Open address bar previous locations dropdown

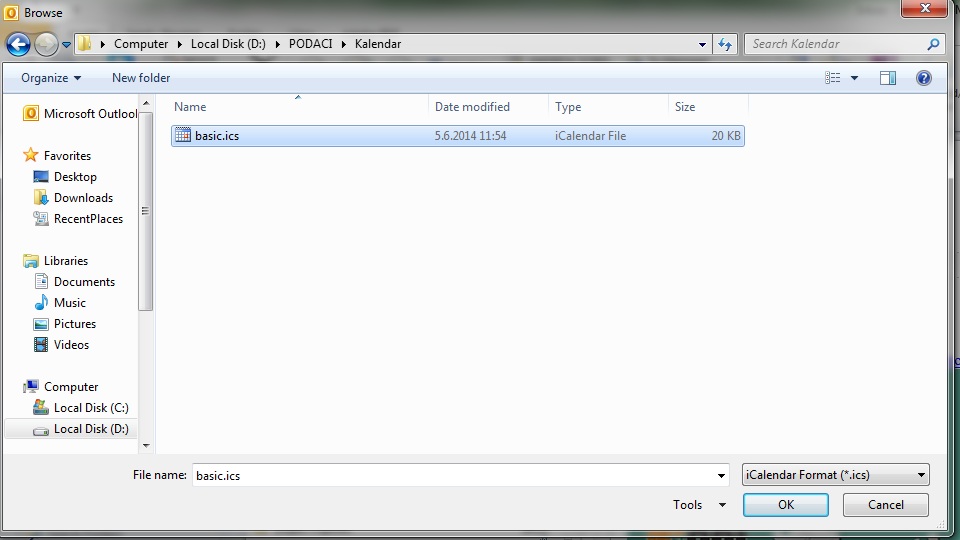tap(702, 44)
